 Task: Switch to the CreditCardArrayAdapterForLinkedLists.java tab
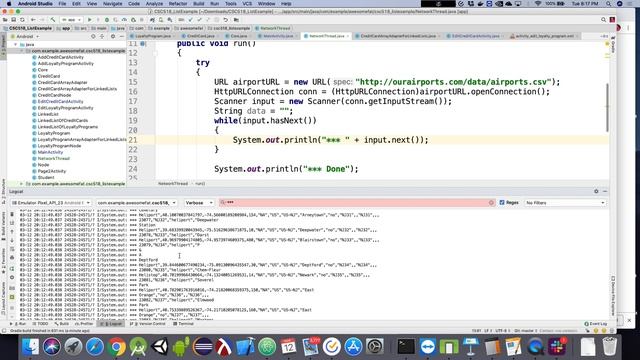398,36
